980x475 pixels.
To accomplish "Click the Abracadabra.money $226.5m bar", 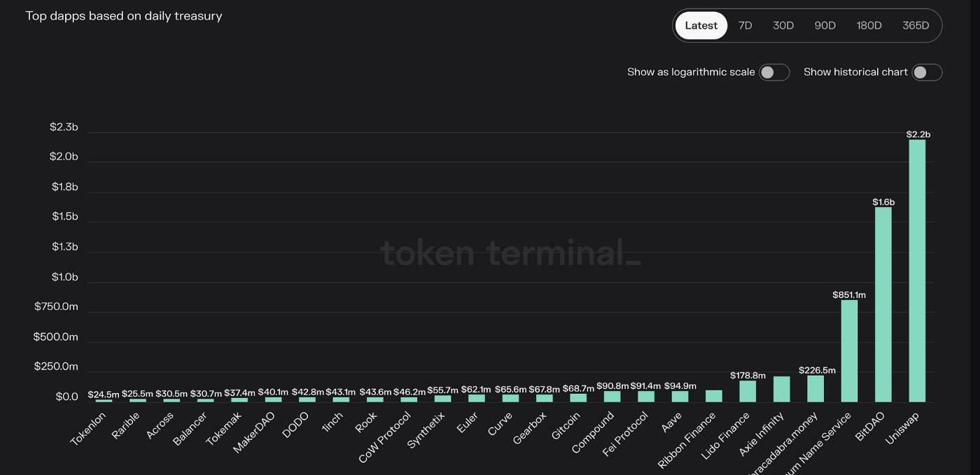I will [x=815, y=388].
